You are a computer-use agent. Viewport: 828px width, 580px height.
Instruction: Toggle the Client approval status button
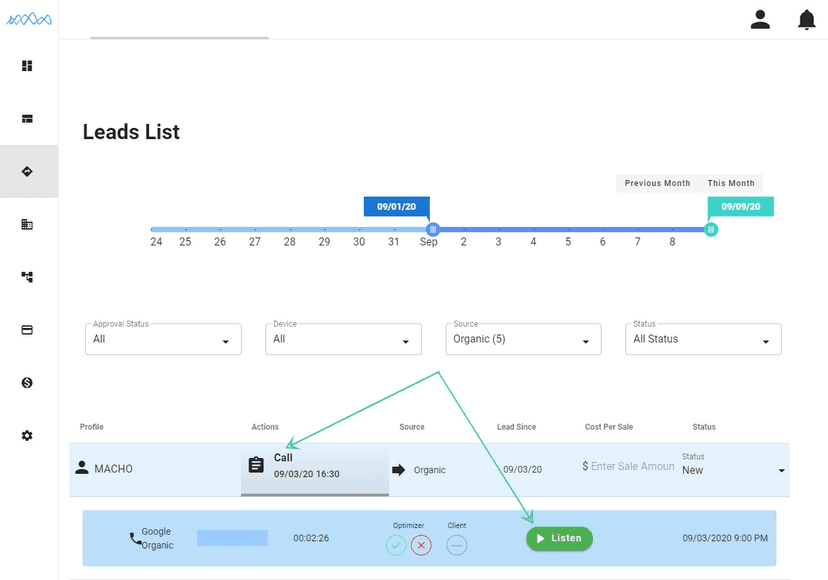(x=456, y=545)
